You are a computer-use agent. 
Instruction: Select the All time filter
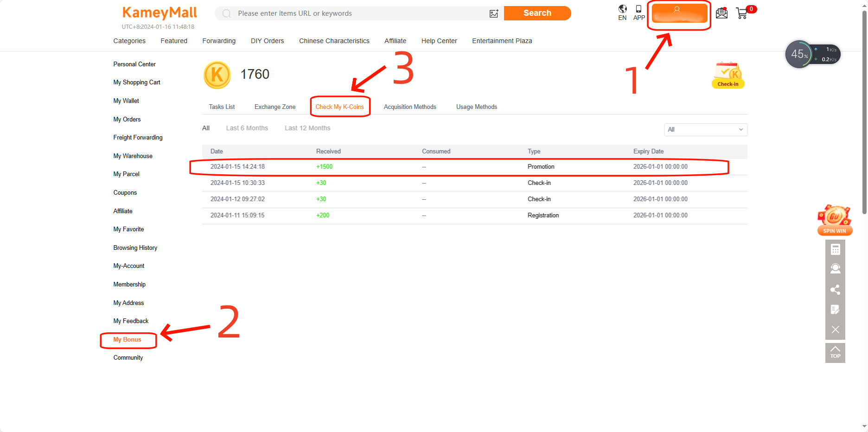point(206,128)
